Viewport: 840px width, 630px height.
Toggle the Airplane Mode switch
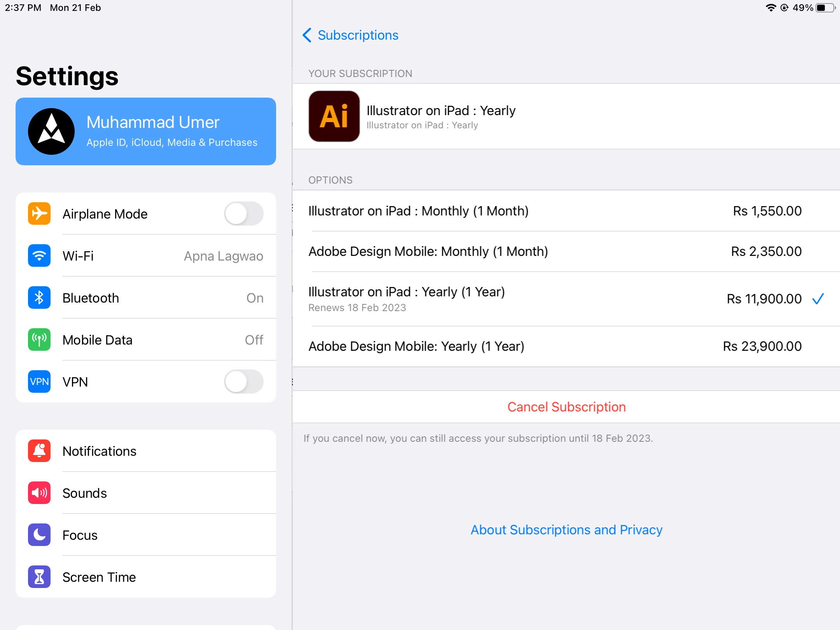[243, 213]
